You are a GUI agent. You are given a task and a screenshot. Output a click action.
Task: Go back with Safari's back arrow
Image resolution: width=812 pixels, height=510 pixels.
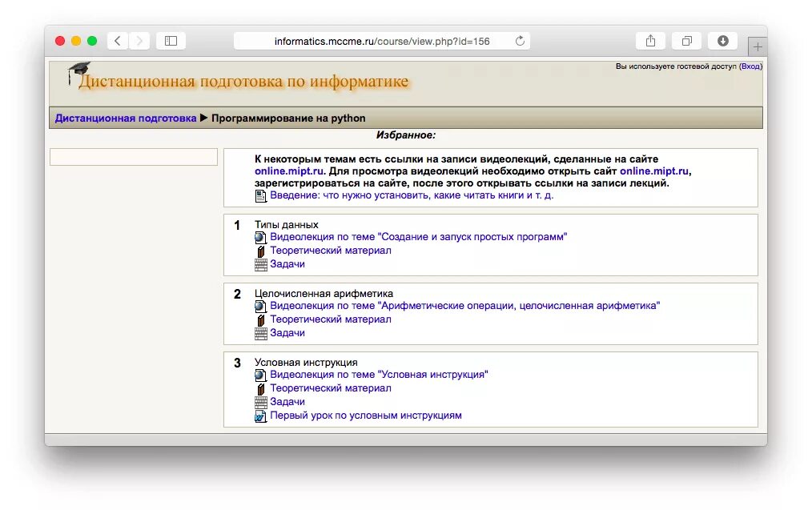(x=118, y=41)
